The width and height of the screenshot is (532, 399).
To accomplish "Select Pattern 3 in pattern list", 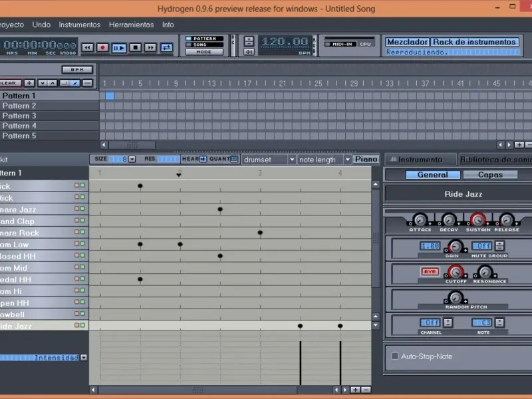I will 49,116.
